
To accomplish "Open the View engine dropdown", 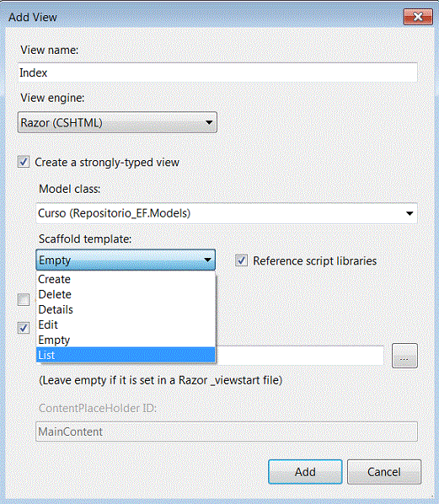I will pos(117,122).
